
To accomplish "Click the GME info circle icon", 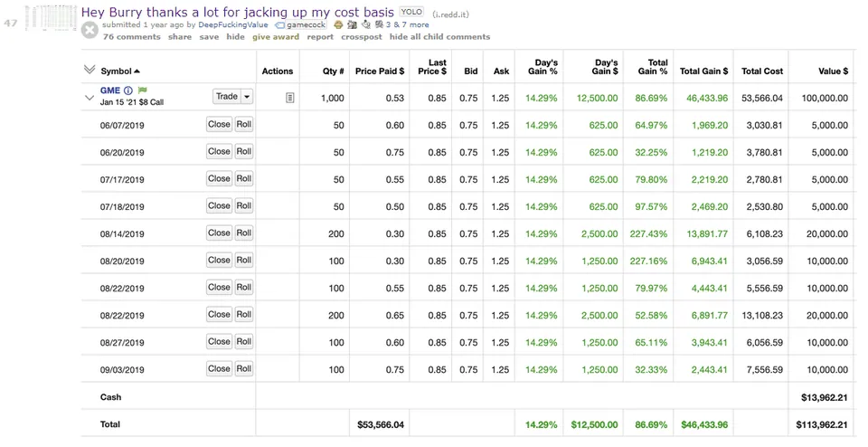I will [x=127, y=90].
